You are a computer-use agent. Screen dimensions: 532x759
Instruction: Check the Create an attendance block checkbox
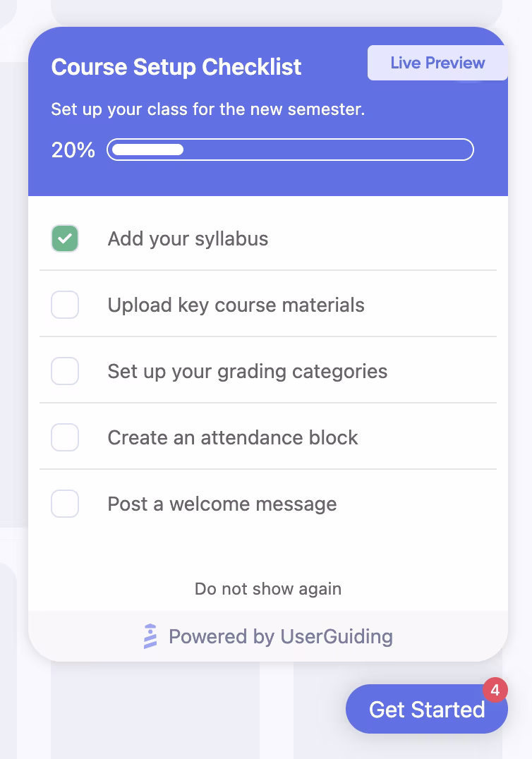65,437
